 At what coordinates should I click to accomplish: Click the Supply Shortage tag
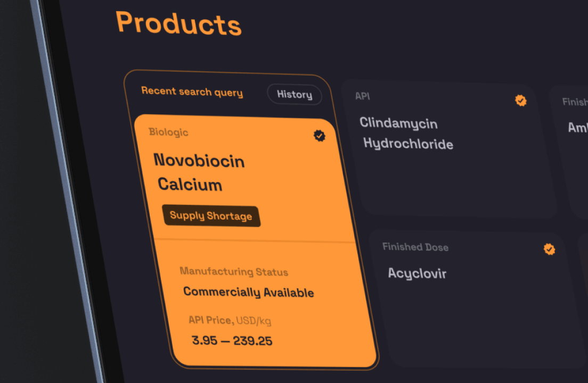211,216
